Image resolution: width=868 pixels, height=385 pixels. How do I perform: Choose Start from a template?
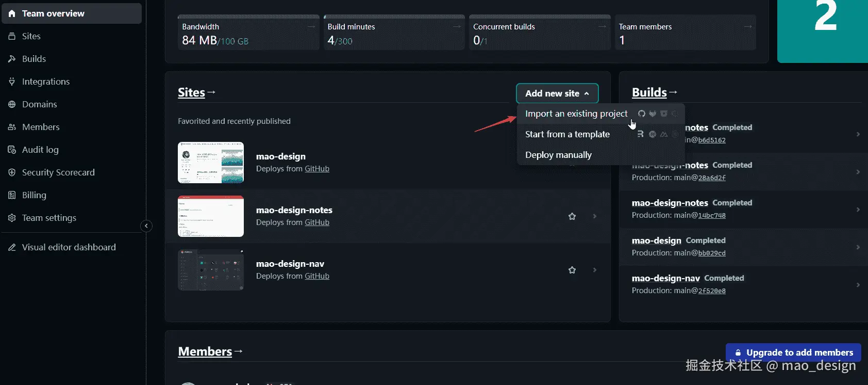[x=601, y=134]
